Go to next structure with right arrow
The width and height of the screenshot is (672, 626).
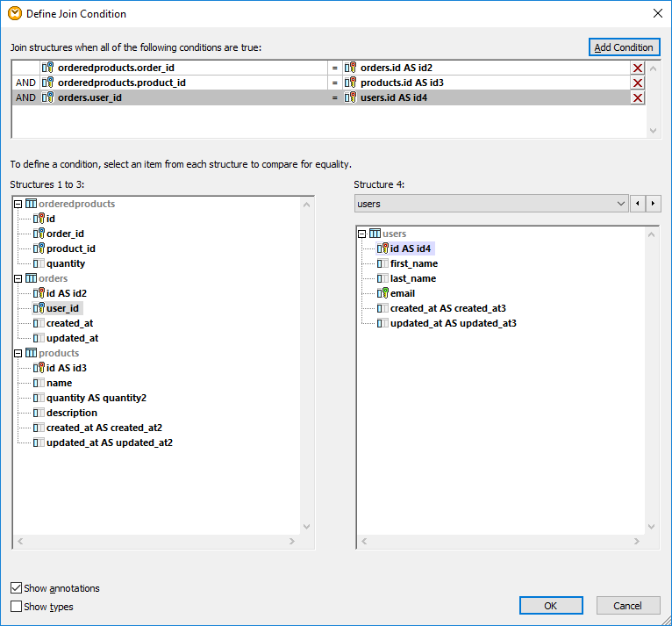coord(653,204)
